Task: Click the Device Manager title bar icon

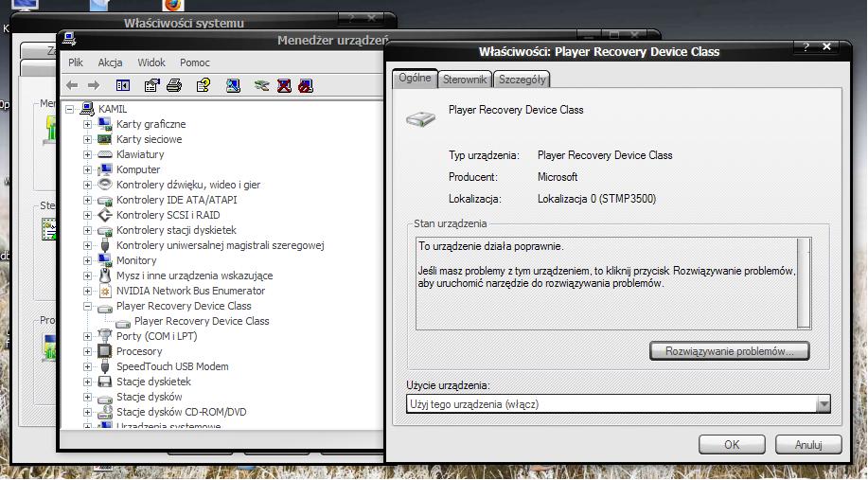Action: (x=69, y=39)
